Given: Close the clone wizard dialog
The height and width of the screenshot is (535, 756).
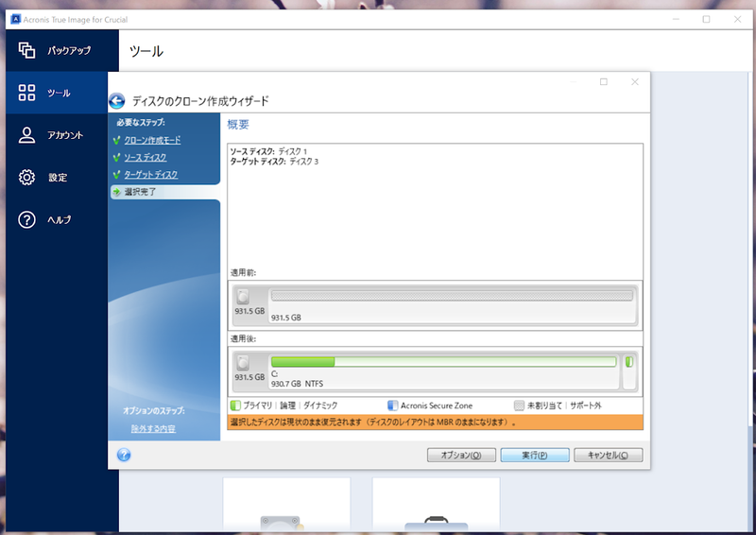Looking at the screenshot, I should coord(635,82).
